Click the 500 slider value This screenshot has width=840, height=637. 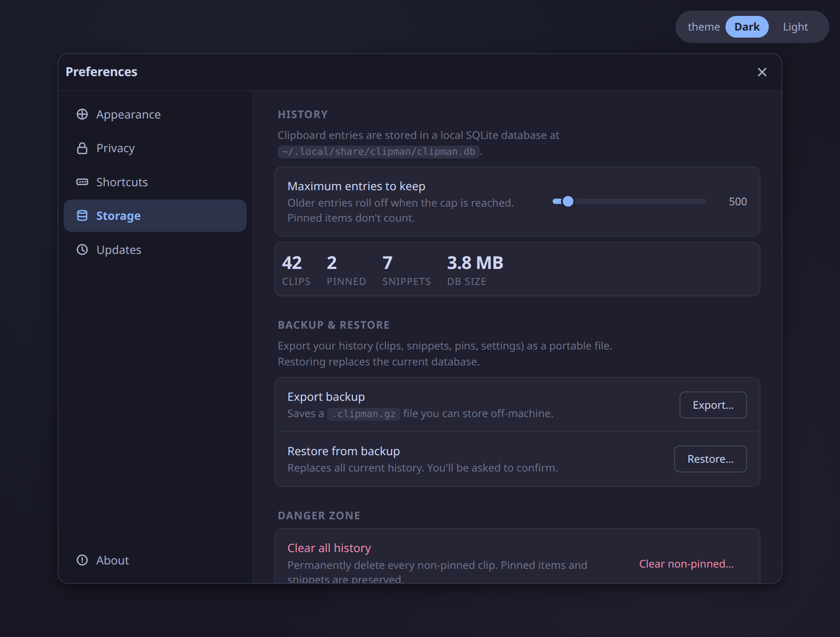click(737, 202)
